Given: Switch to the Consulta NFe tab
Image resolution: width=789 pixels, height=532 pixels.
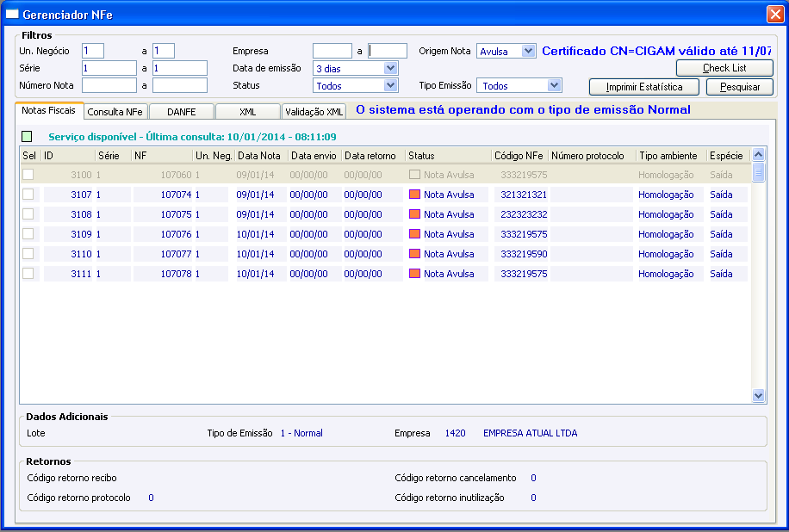Looking at the screenshot, I should click(x=116, y=112).
